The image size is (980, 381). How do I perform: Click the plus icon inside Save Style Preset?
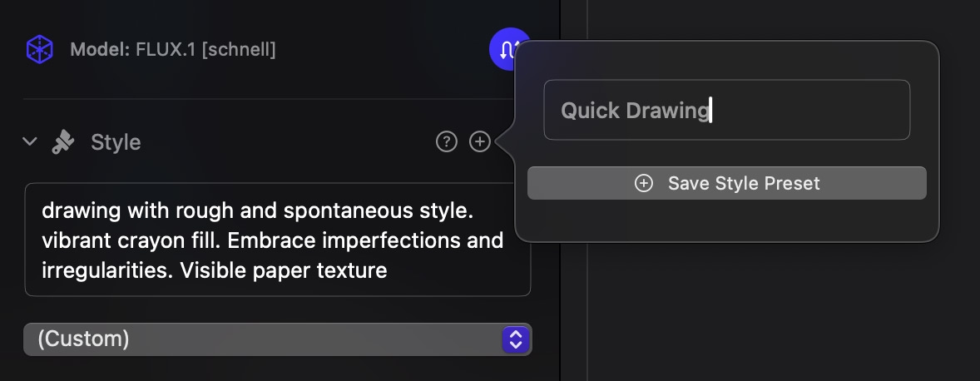[644, 183]
